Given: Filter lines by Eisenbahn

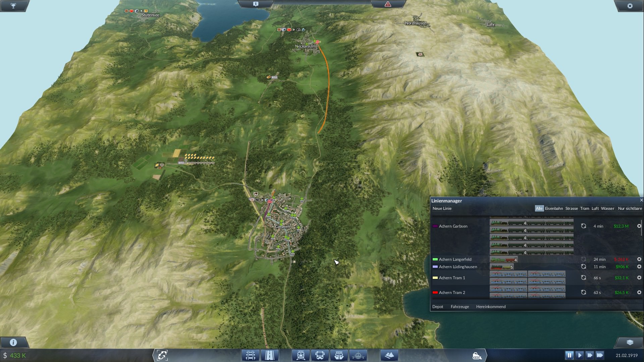Looking at the screenshot, I should tap(554, 208).
